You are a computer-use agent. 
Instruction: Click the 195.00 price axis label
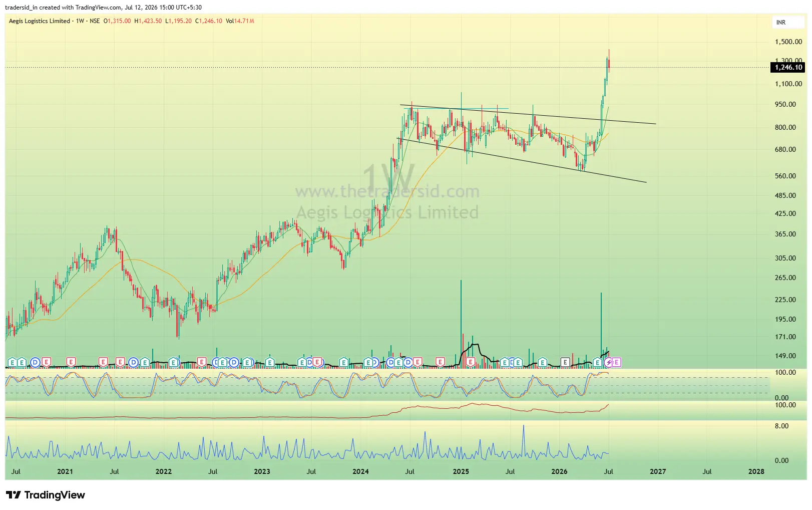click(x=785, y=319)
